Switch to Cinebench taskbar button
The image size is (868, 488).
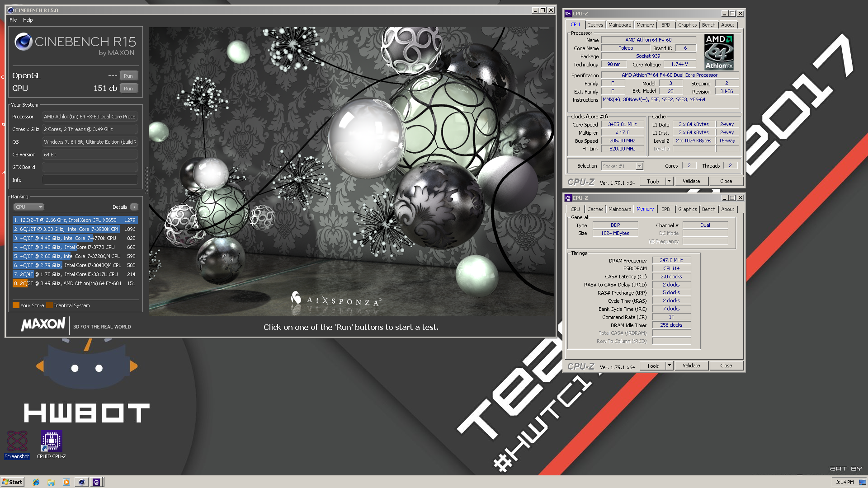pos(81,482)
